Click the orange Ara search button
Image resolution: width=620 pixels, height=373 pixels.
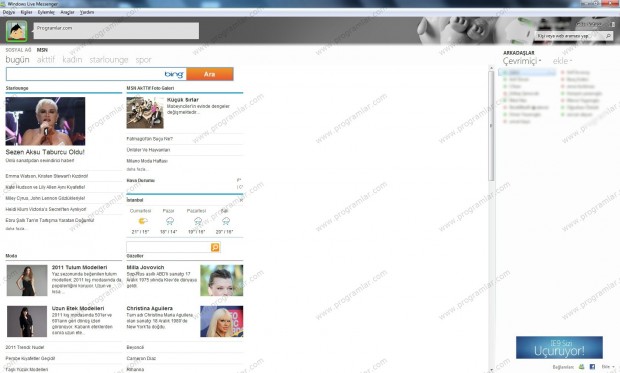[210, 74]
